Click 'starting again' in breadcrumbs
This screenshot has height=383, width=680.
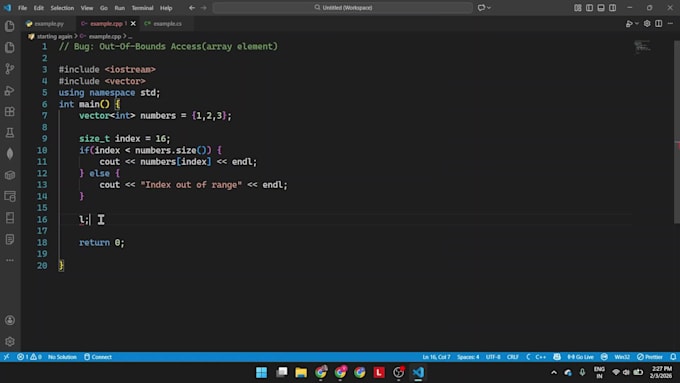pyautogui.click(x=54, y=36)
